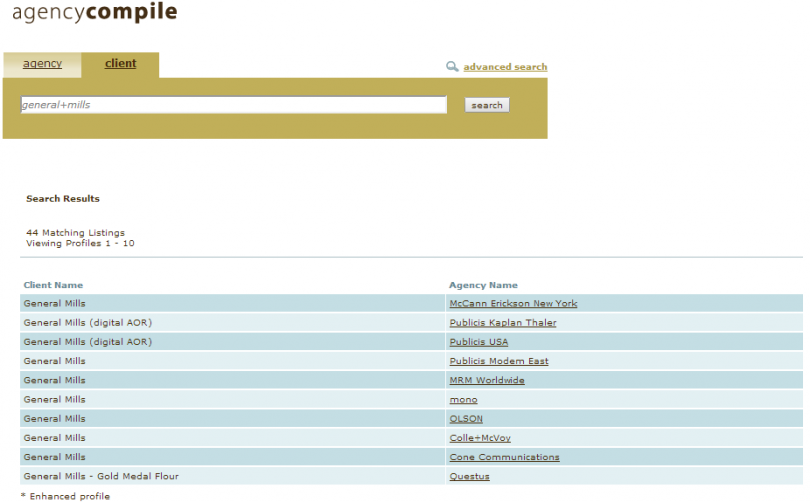Open the Cone Communications agency link
Screen dimensions: 810x502
pyautogui.click(x=504, y=457)
